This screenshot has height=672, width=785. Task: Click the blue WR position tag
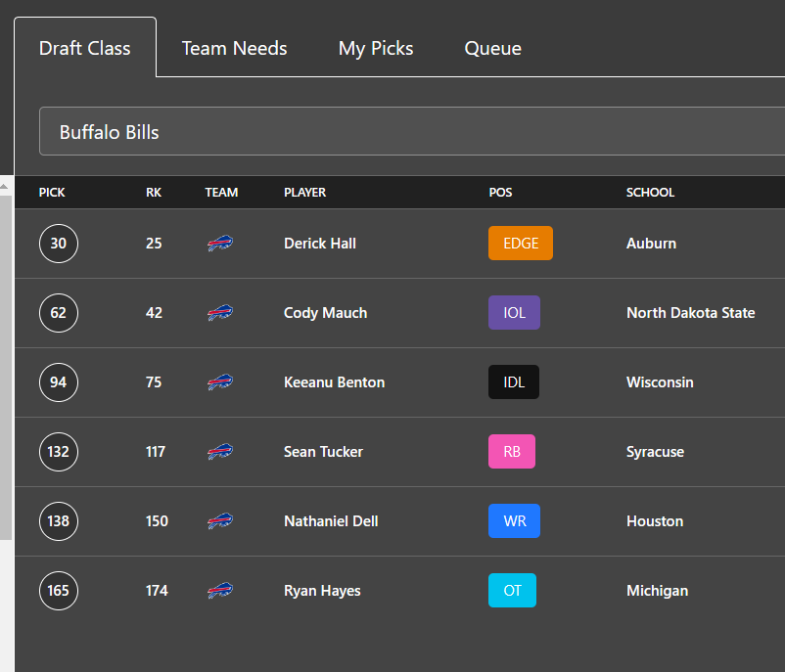[514, 521]
